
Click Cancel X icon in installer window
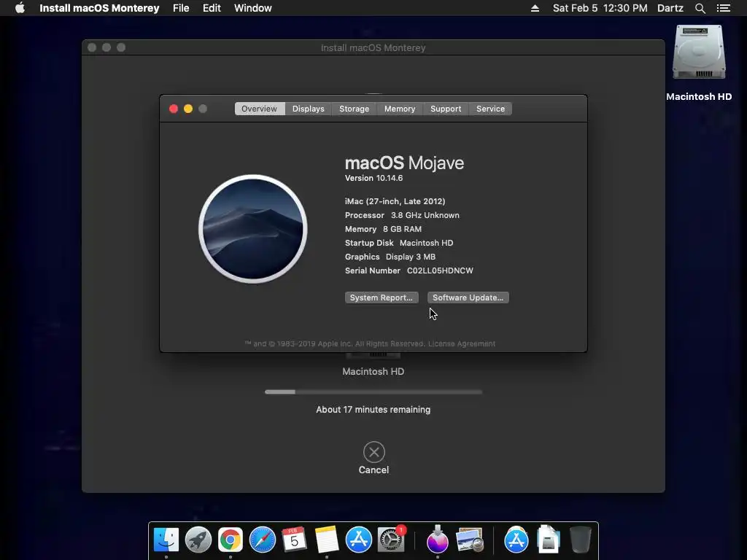(374, 452)
